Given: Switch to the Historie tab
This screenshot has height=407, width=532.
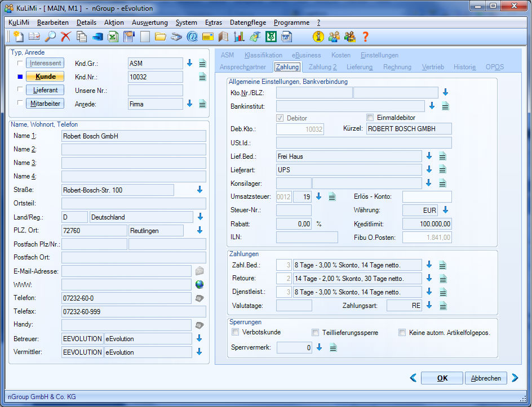Looking at the screenshot, I should (x=464, y=67).
